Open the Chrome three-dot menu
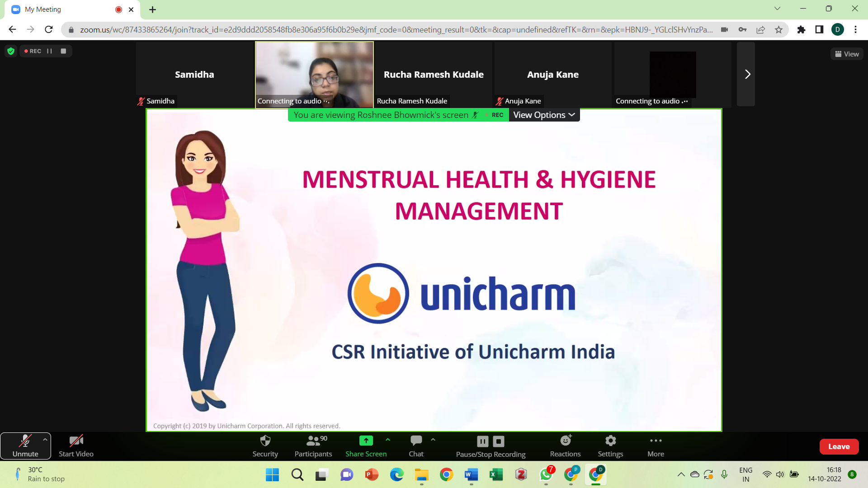The height and width of the screenshot is (488, 868). coord(855,30)
